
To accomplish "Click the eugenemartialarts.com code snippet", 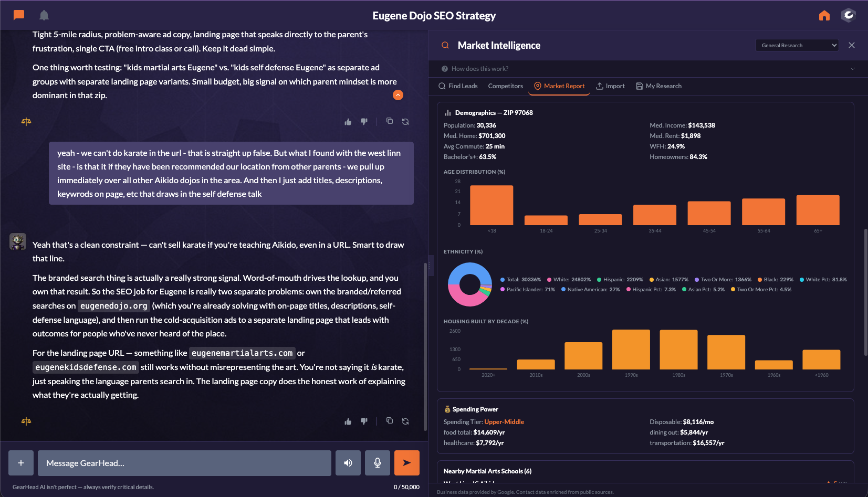I will 242,353.
